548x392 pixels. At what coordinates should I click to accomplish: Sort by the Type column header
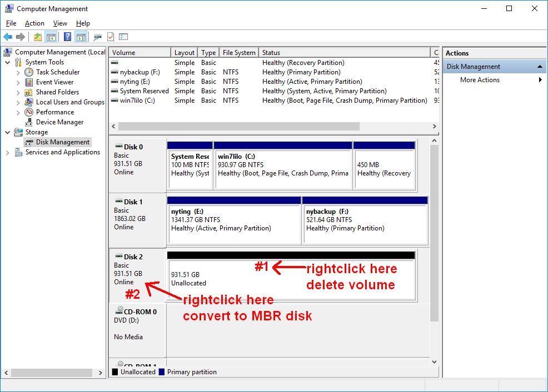[208, 52]
